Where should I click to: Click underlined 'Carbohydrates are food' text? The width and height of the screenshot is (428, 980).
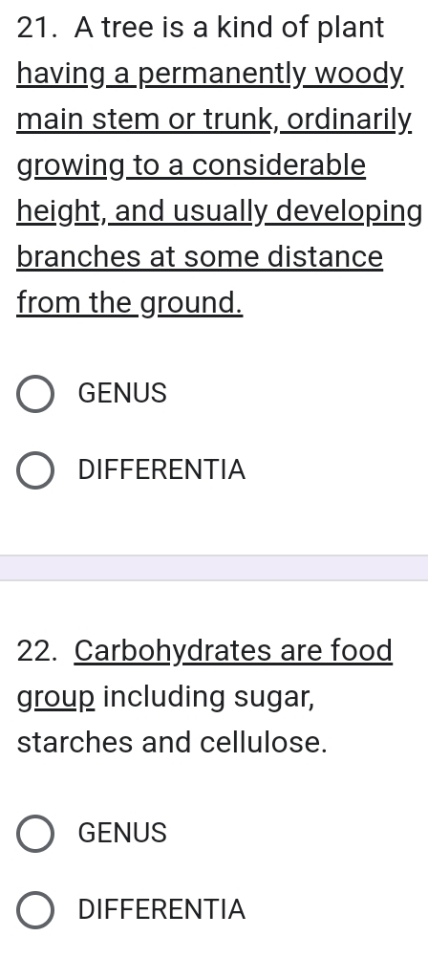[x=234, y=651]
